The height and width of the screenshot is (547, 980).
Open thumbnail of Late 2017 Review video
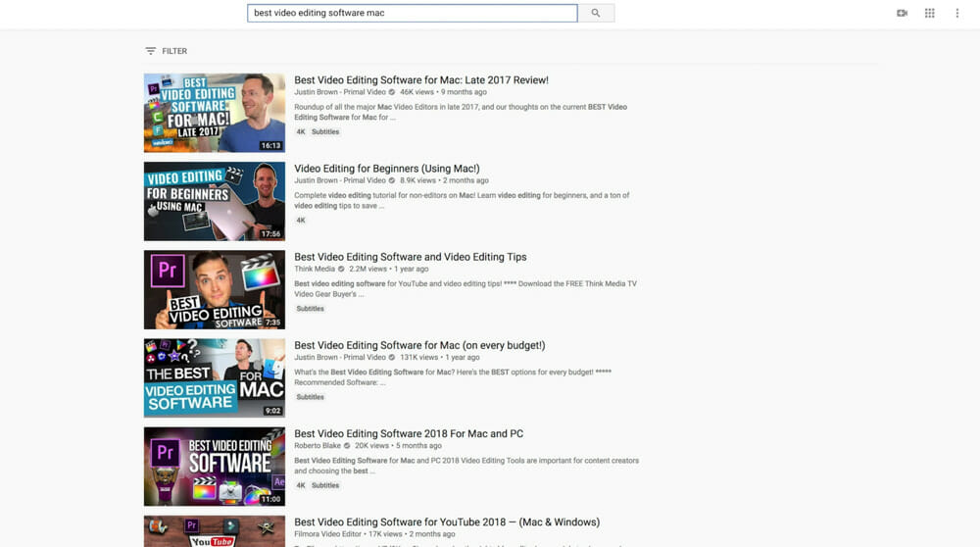pos(215,113)
